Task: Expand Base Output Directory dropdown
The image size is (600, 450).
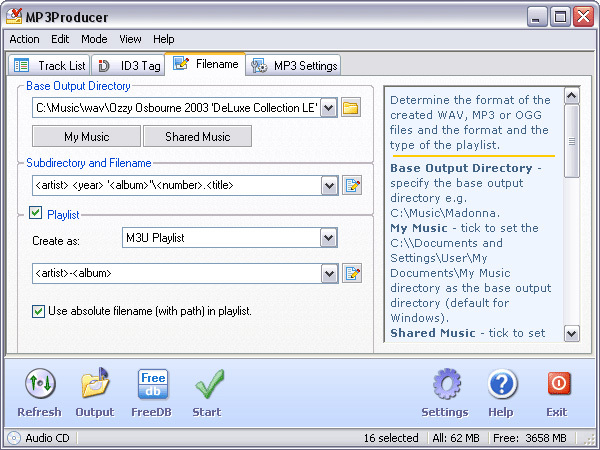Action: (x=328, y=108)
